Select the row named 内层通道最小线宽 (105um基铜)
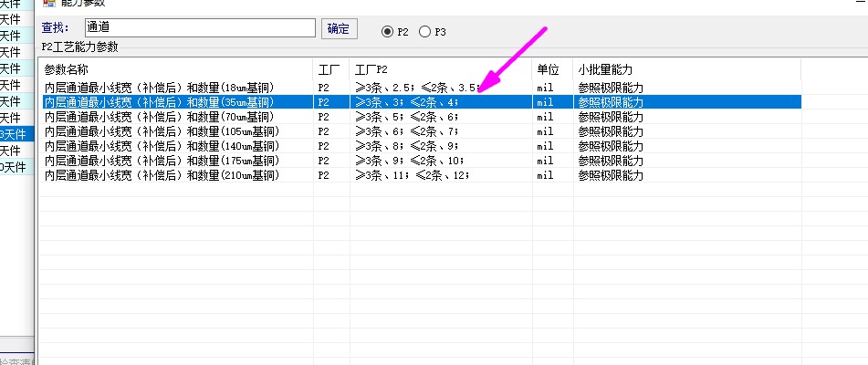This screenshot has height=365, width=868. [x=162, y=131]
